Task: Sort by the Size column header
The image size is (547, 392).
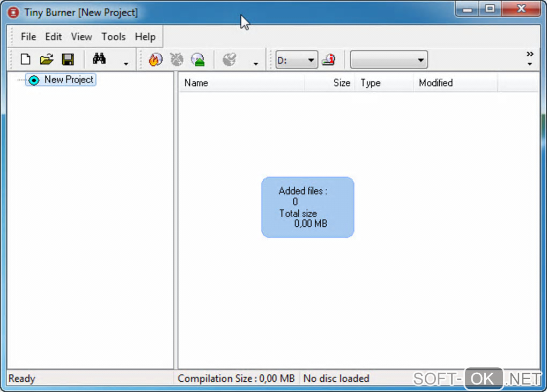Action: point(330,83)
